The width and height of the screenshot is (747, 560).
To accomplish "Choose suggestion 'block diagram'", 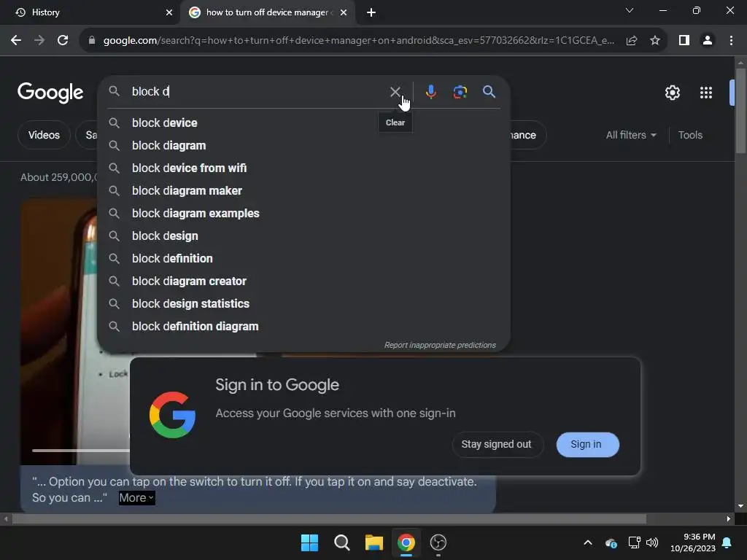I will tap(303, 146).
